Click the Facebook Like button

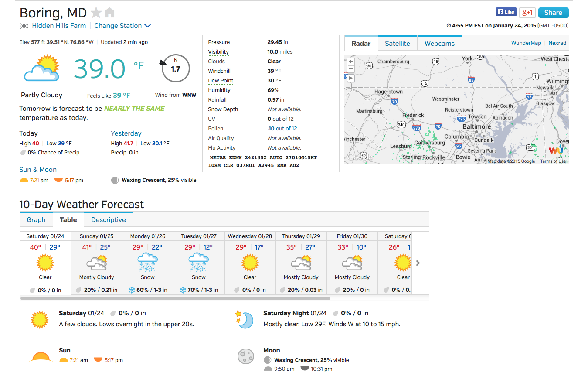coord(506,12)
